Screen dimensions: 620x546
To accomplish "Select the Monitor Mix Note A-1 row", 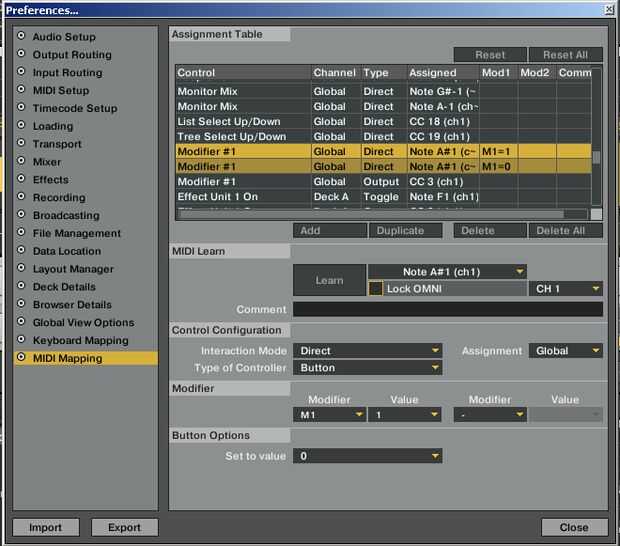I will (384, 106).
